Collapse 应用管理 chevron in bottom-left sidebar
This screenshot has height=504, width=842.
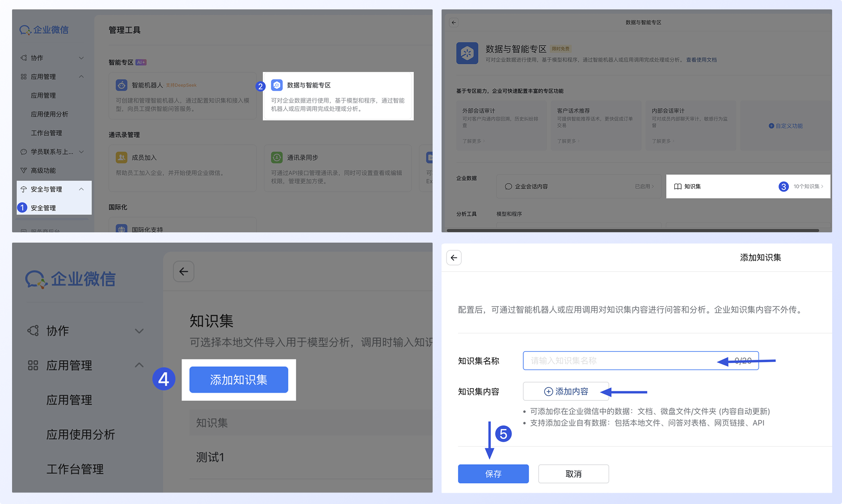coord(139,365)
